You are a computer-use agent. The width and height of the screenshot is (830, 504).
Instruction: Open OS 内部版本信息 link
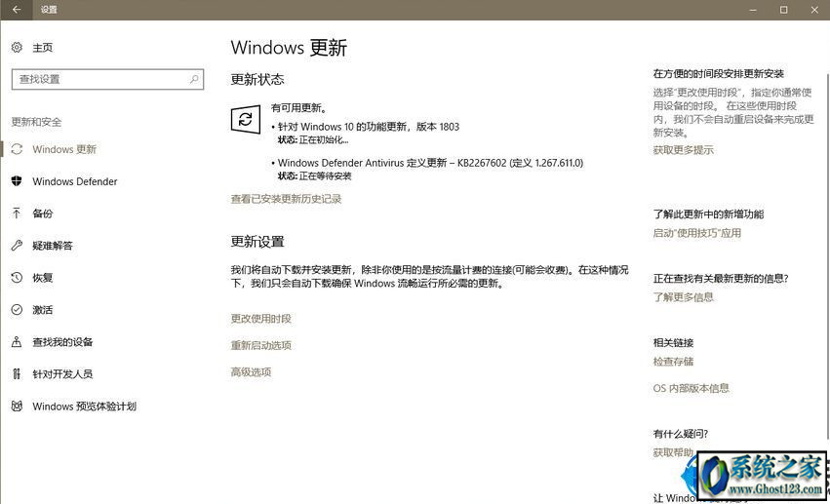coord(691,388)
